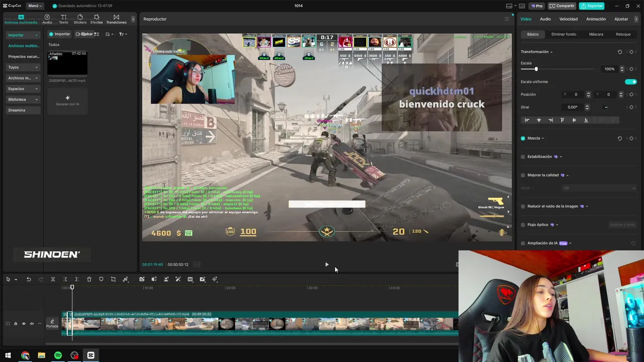
Task: Enable Mejorar la calidad checkbox
Action: (523, 175)
